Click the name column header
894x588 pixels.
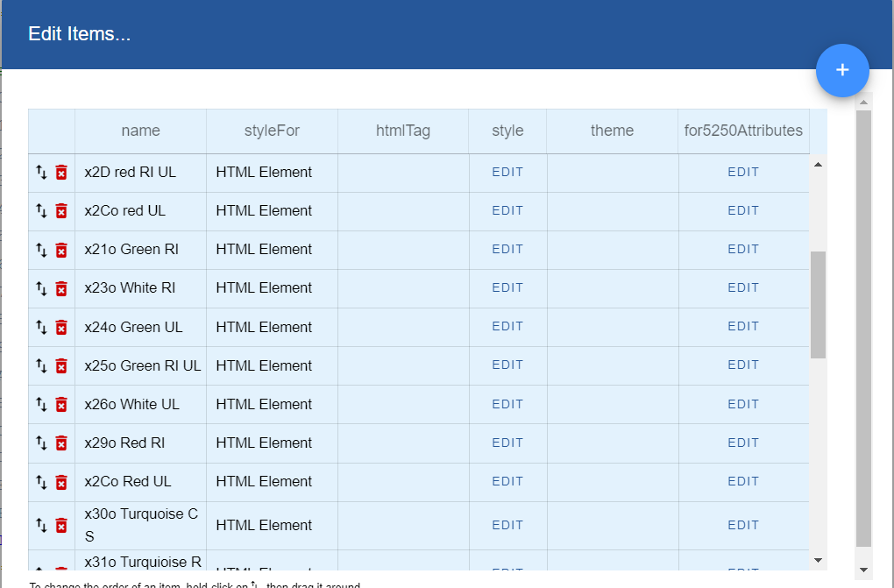click(x=140, y=131)
